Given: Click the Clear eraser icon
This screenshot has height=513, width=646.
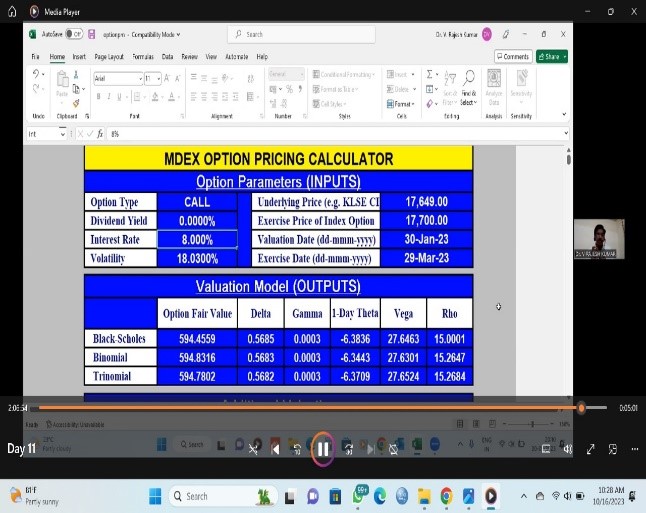Looking at the screenshot, I should [430, 104].
